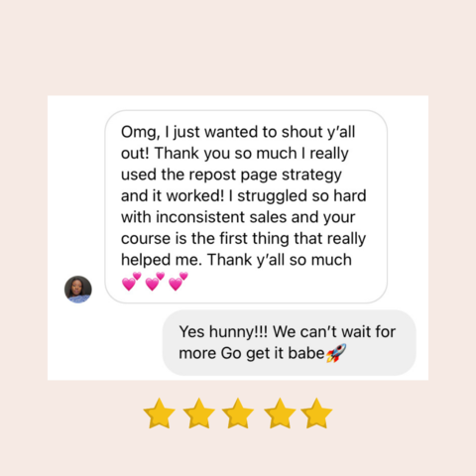Click the 'Omg, I just wanted' message line
476x476 pixels.
tap(238, 132)
